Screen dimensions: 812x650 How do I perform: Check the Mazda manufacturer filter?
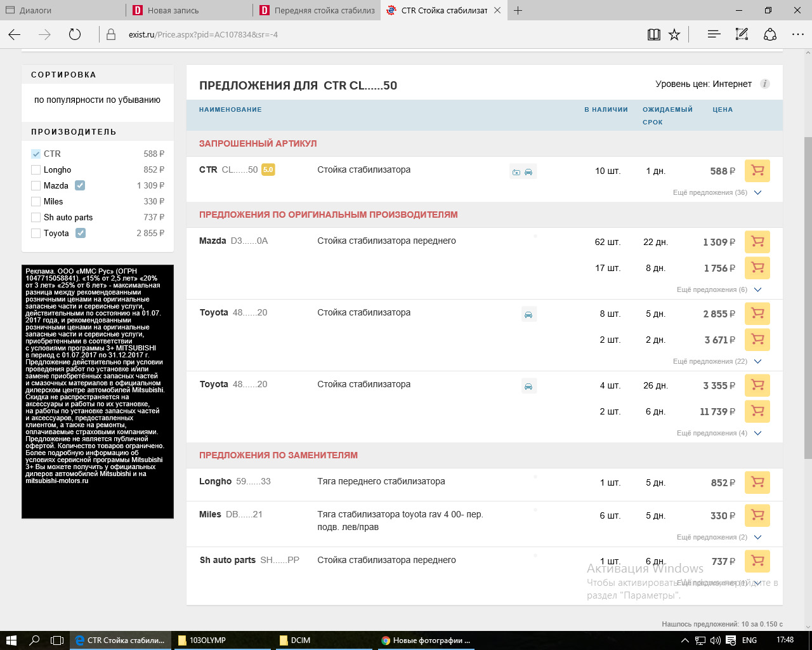click(36, 185)
